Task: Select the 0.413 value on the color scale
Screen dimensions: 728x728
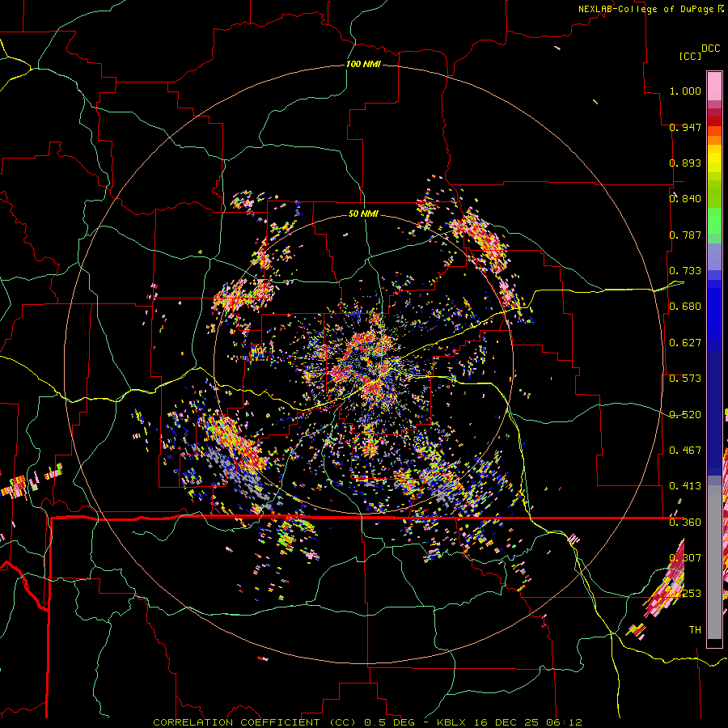Action: coord(685,486)
